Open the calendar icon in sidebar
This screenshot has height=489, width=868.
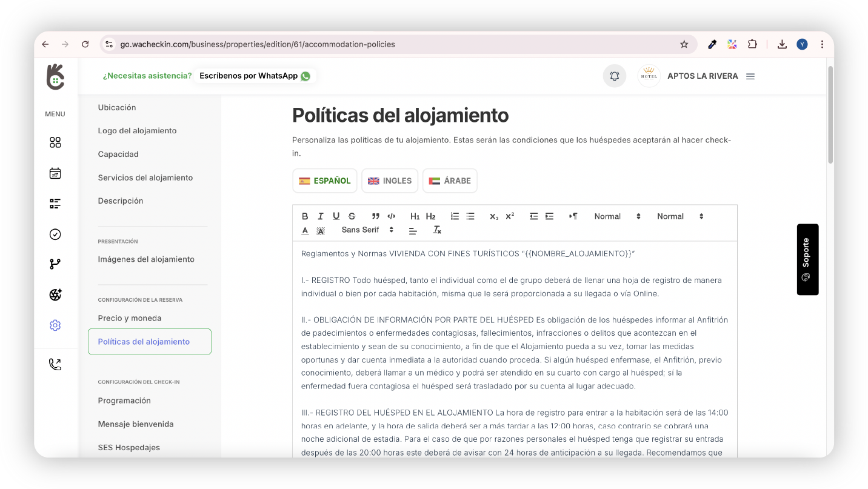coord(55,173)
